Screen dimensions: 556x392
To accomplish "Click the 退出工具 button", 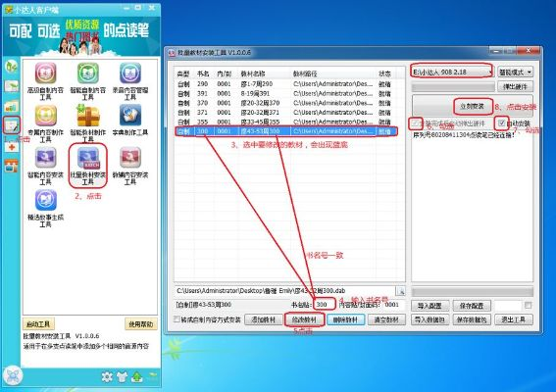I will click(x=513, y=319).
